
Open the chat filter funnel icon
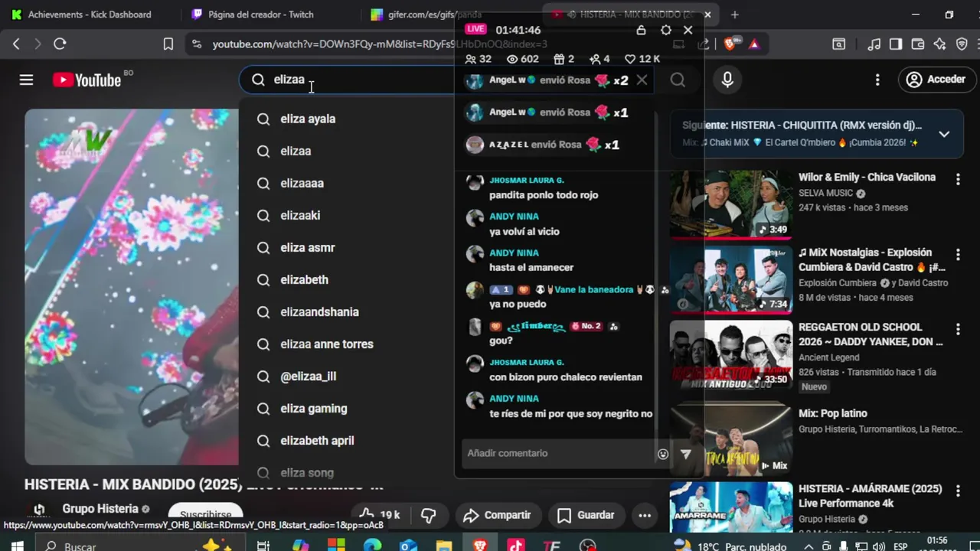point(685,454)
